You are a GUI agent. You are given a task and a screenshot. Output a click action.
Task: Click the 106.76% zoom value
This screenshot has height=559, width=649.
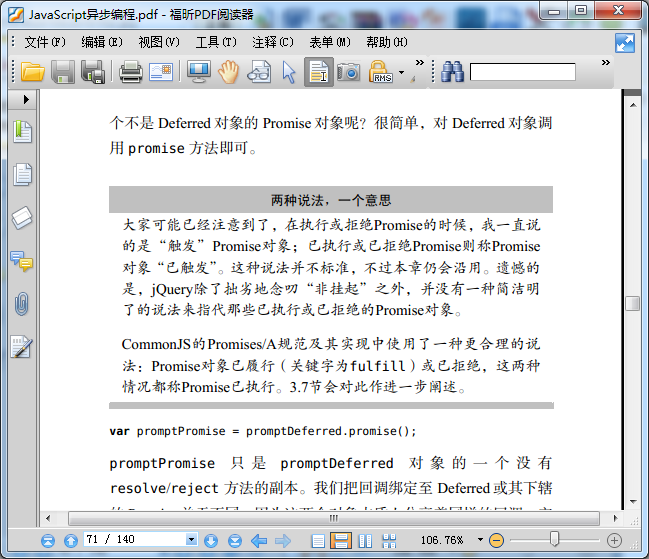442,540
